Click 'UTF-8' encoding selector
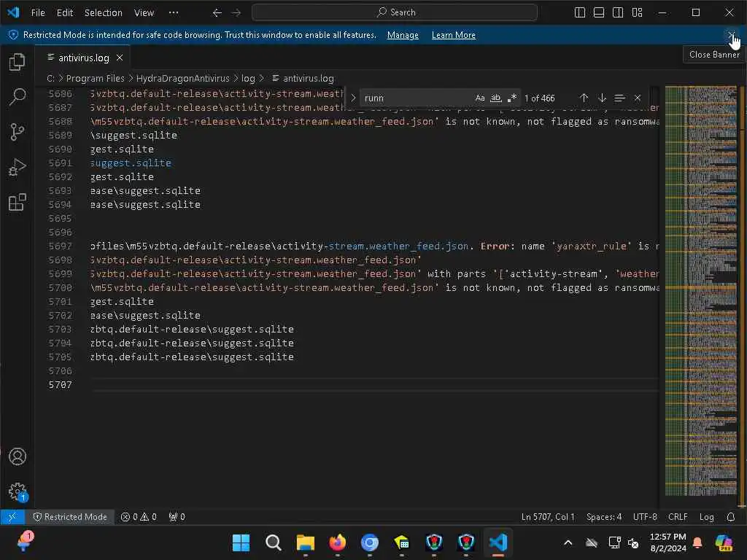The image size is (747, 560). [x=645, y=517]
